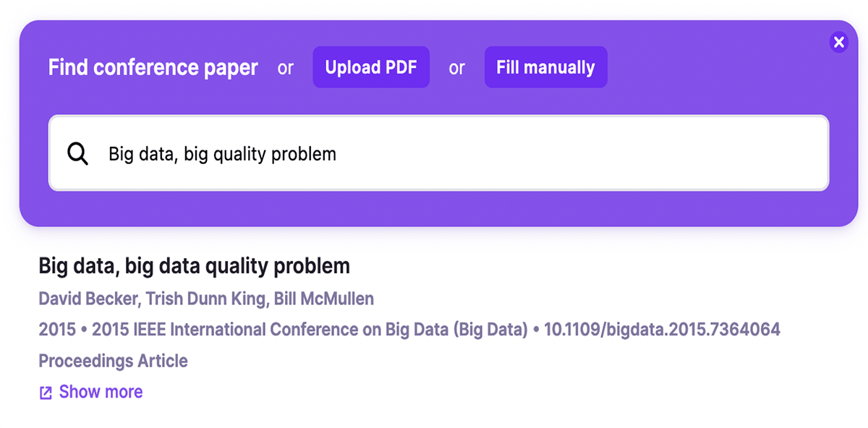
Task: Click the external link icon beside Show more
Action: pyautogui.click(x=46, y=393)
